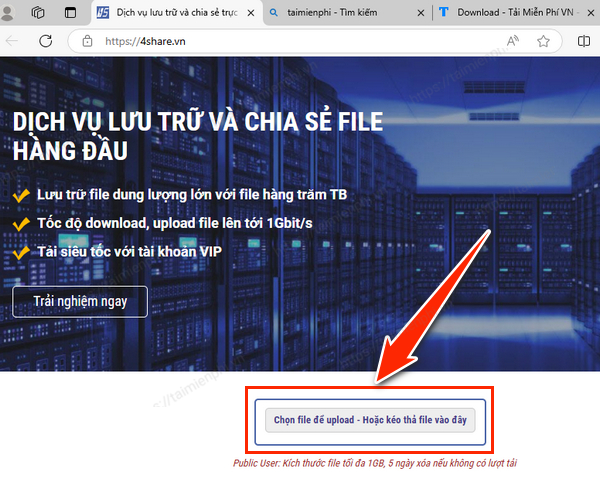Viewport: 600px width, 479px height.
Task: Click the browser back arrow
Action: click(x=11, y=42)
